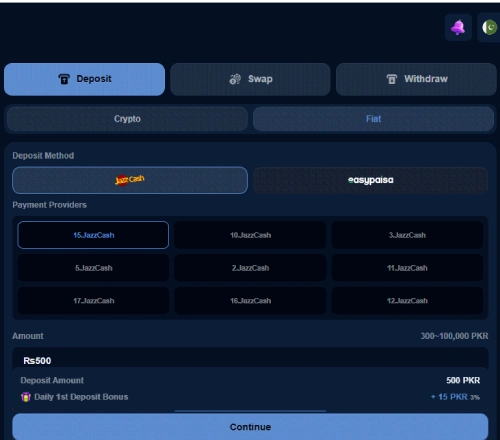Click the 500 PKR deposit amount value
This screenshot has height=440, width=500.
point(463,380)
